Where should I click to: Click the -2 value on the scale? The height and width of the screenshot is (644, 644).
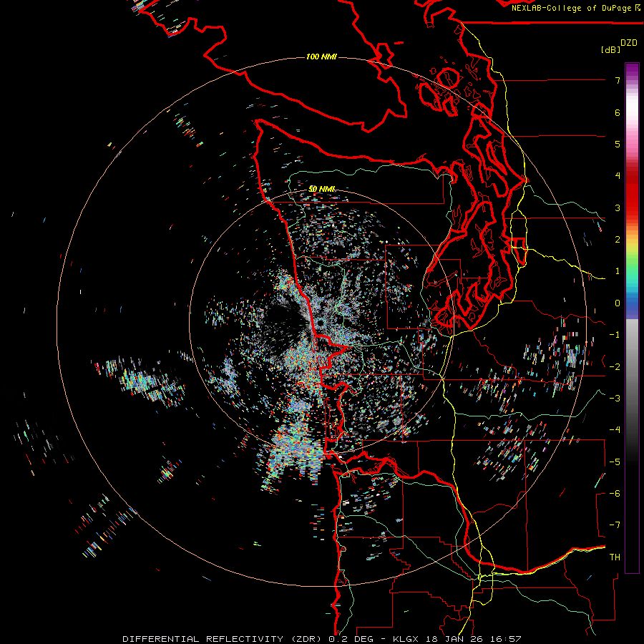(615, 367)
